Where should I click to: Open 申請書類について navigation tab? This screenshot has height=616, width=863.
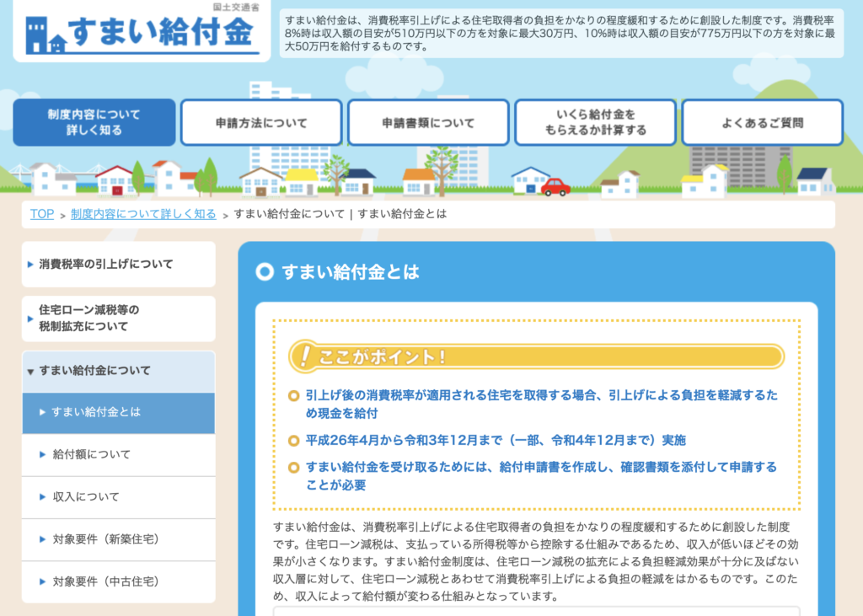tap(428, 122)
